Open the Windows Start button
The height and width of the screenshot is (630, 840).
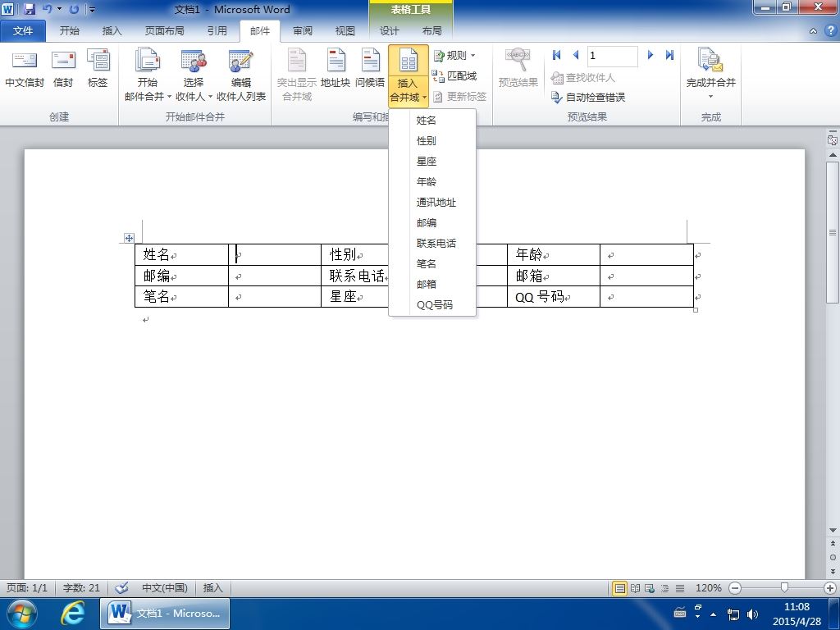(21, 614)
